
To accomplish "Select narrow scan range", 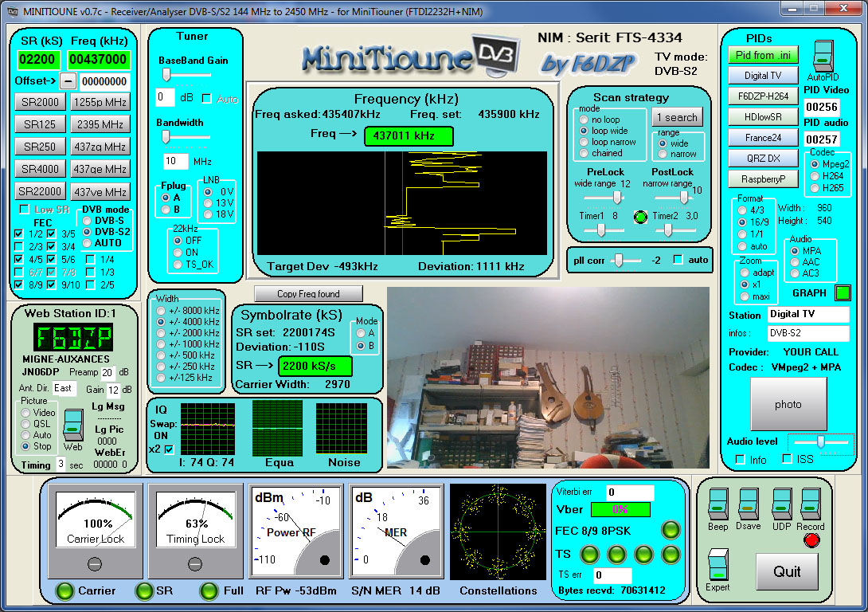I will [662, 154].
